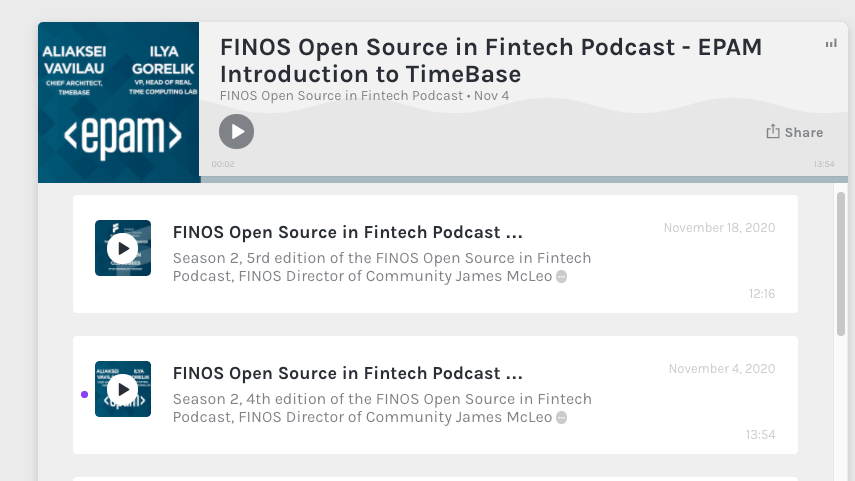This screenshot has width=855, height=481.
Task: Click the main title EPAM Introduction to TimeBase
Action: click(x=491, y=61)
